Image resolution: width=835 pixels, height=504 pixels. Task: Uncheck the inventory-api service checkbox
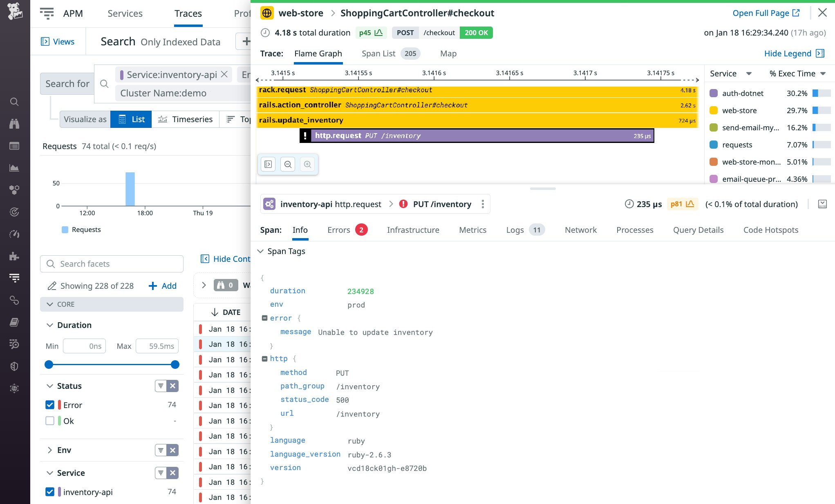[x=50, y=492]
